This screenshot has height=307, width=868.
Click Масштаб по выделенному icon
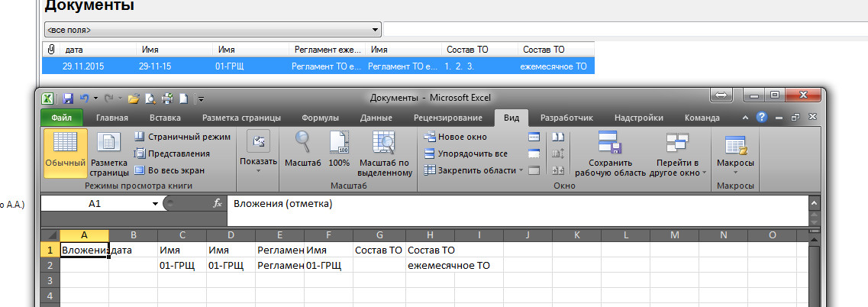(384, 143)
